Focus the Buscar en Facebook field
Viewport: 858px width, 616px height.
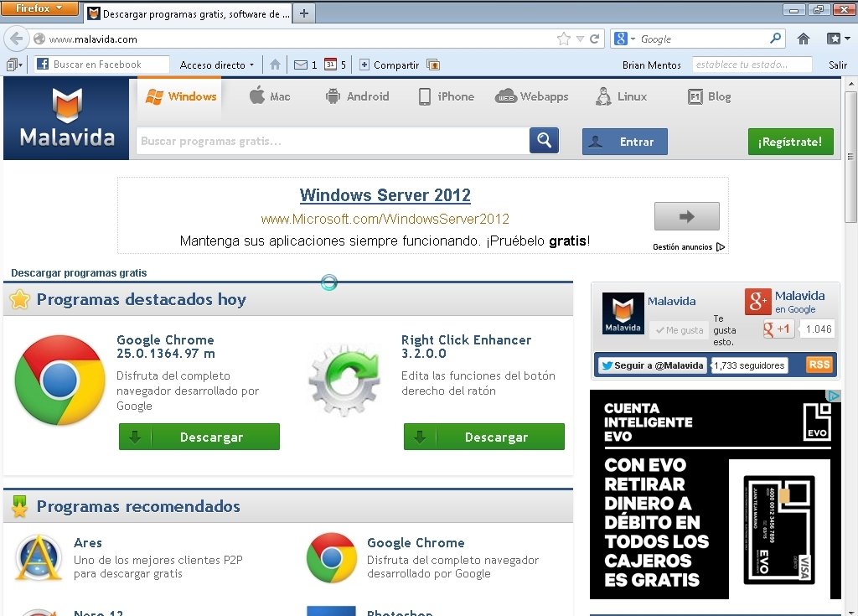tap(101, 64)
